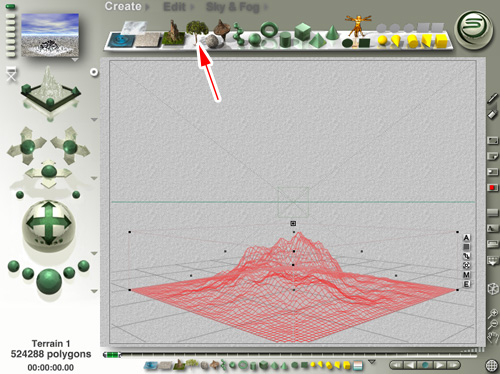Switch to the Create palette

click(x=123, y=6)
